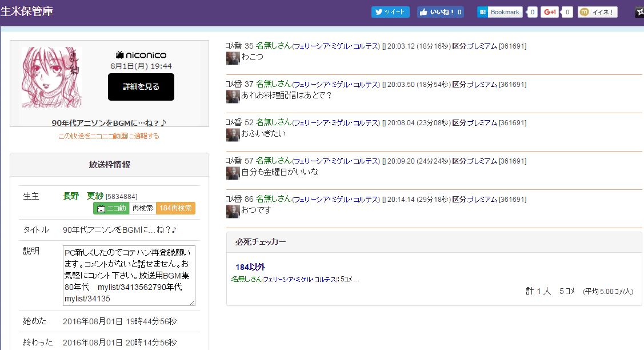Click the mixi イイネ! button
644x350 pixels.
[x=597, y=12]
